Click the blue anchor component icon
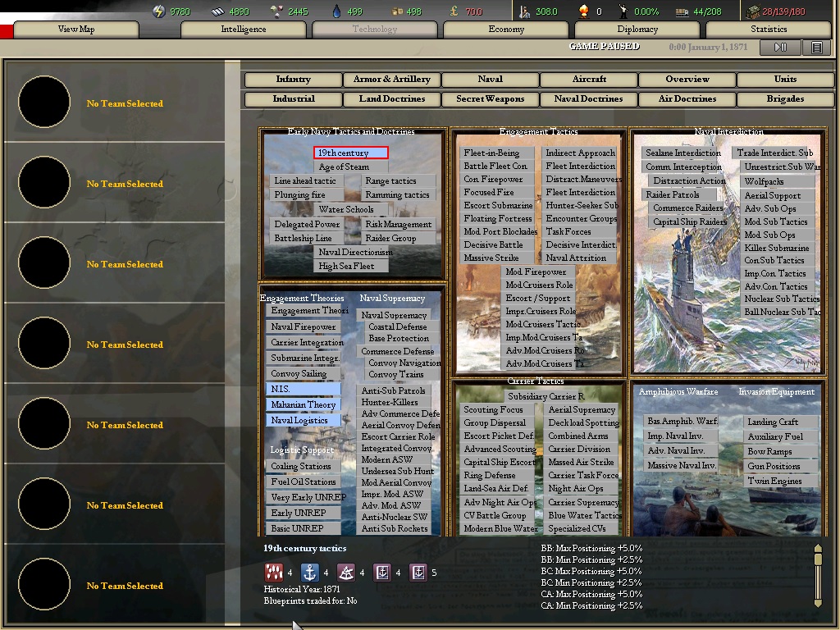 [x=309, y=573]
